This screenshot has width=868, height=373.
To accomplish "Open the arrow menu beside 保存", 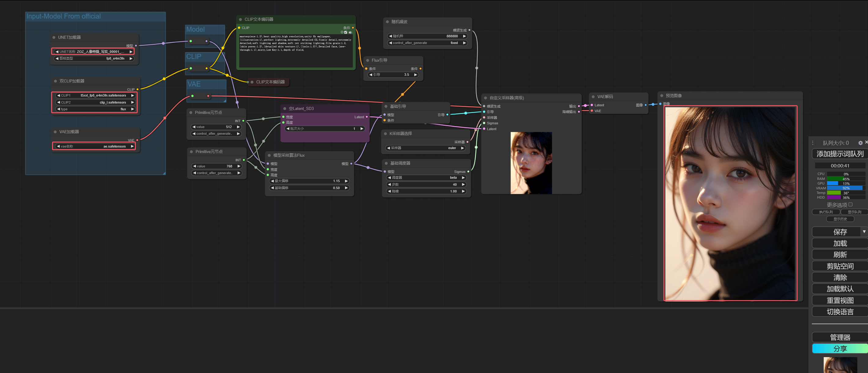I will (864, 232).
